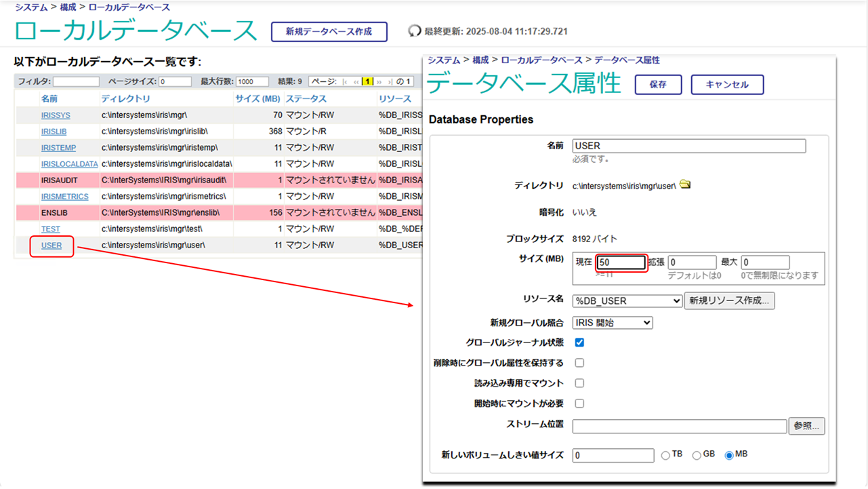Screen dimensions: 868x489
Task: Click the フィルタ input field
Action: point(76,81)
